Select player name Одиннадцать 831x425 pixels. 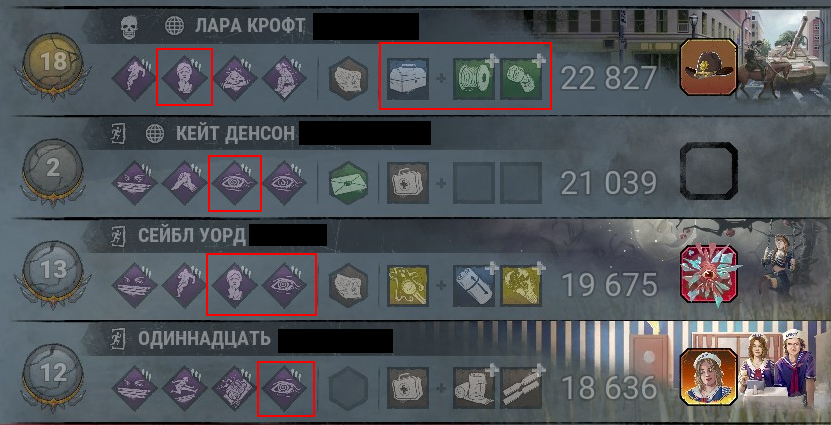[204, 338]
